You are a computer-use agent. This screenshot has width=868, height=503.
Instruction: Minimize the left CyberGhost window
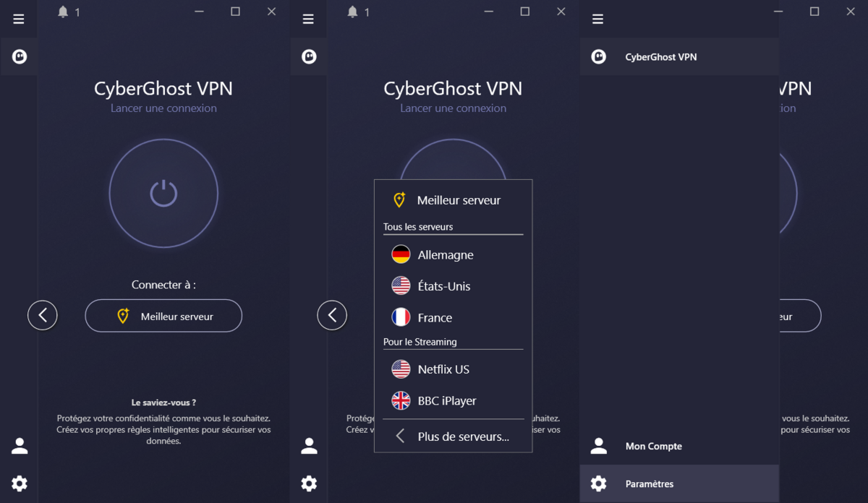pyautogui.click(x=199, y=12)
